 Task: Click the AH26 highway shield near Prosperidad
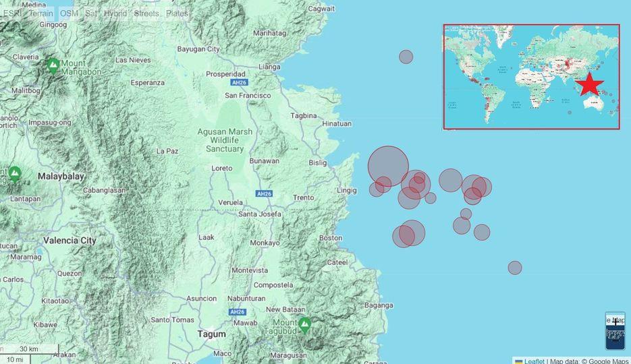tap(239, 83)
